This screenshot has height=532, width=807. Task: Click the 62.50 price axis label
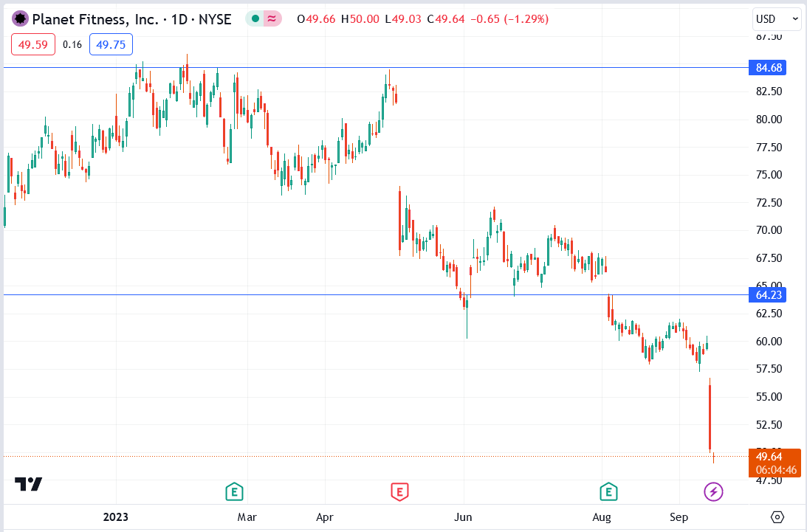(769, 314)
